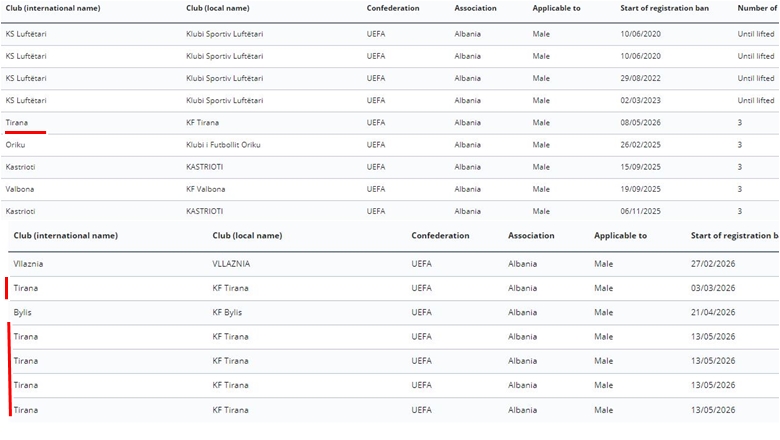This screenshot has width=780, height=440.
Task: Click the Association header in bottom table
Action: (x=531, y=236)
